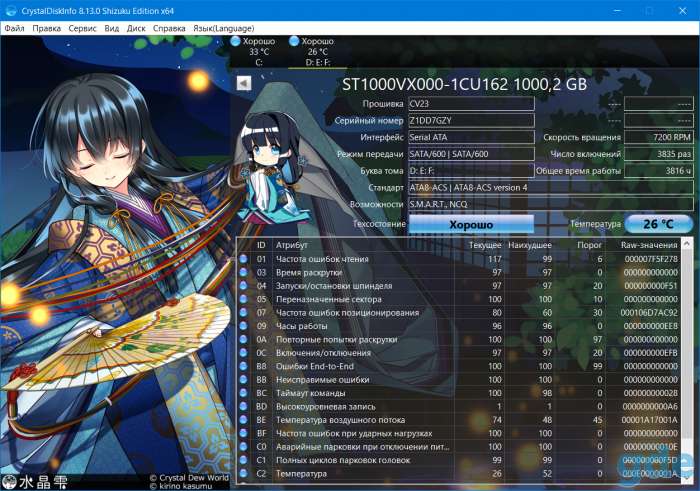Open the Язык(Language) menu
This screenshot has width=700, height=491.
coord(224,28)
